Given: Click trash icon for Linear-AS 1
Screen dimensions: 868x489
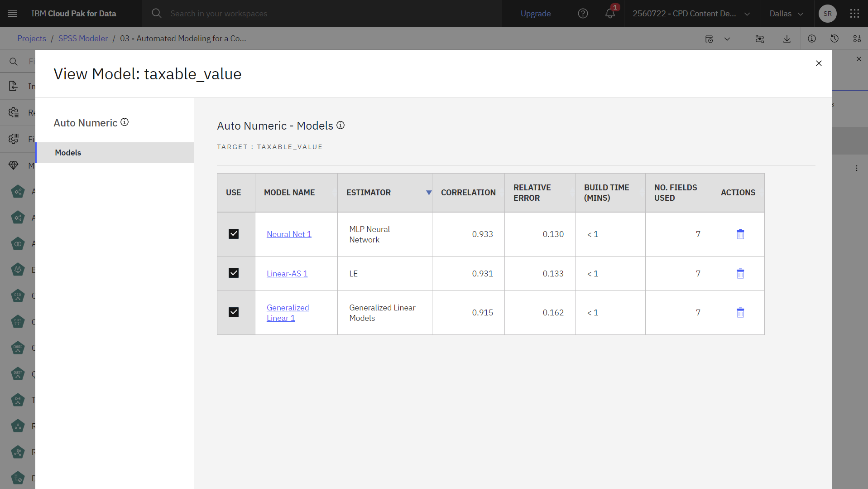Looking at the screenshot, I should tap(740, 273).
